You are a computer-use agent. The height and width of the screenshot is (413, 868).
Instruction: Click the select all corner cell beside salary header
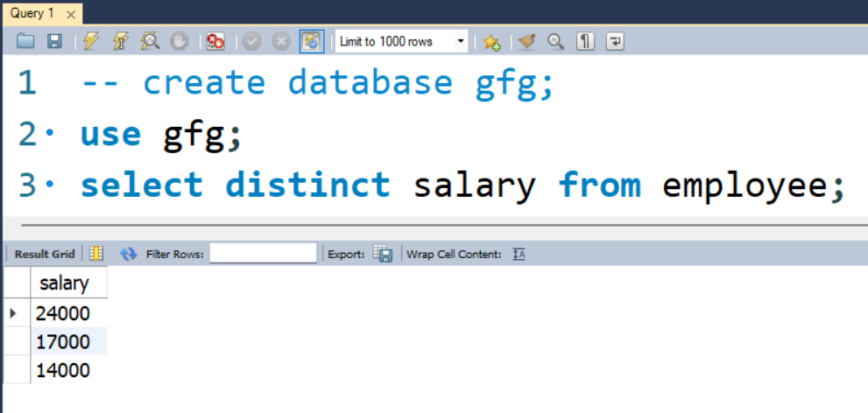(x=17, y=283)
